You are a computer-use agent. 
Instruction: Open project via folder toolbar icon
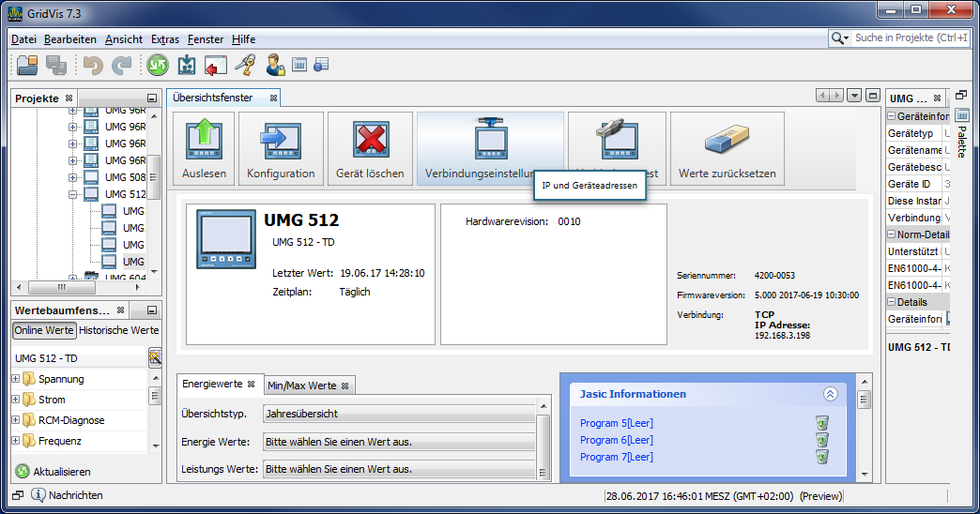tap(27, 65)
